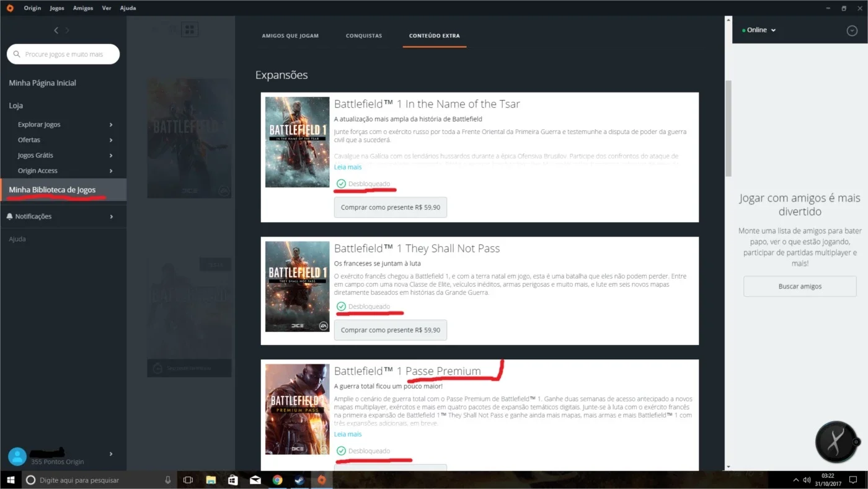Expand the Origin Access submenu
Viewport: 868px width, 489px height.
point(111,171)
